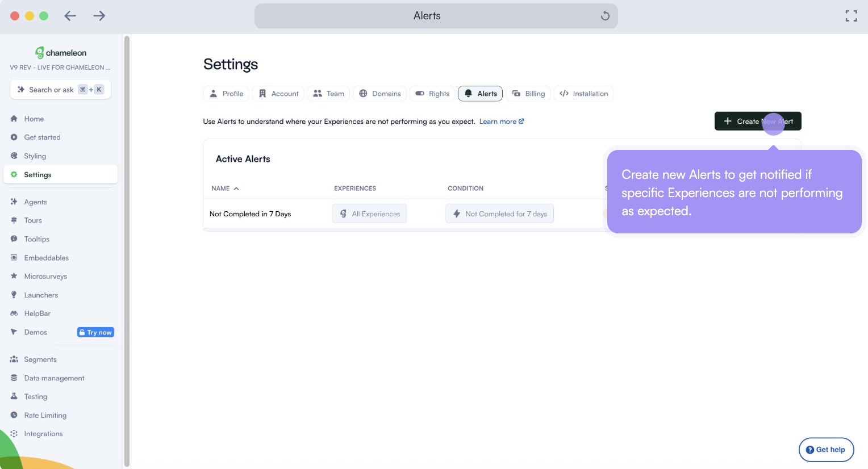The height and width of the screenshot is (469, 868).
Task: Open Microsurveys via its star icon
Action: (14, 276)
